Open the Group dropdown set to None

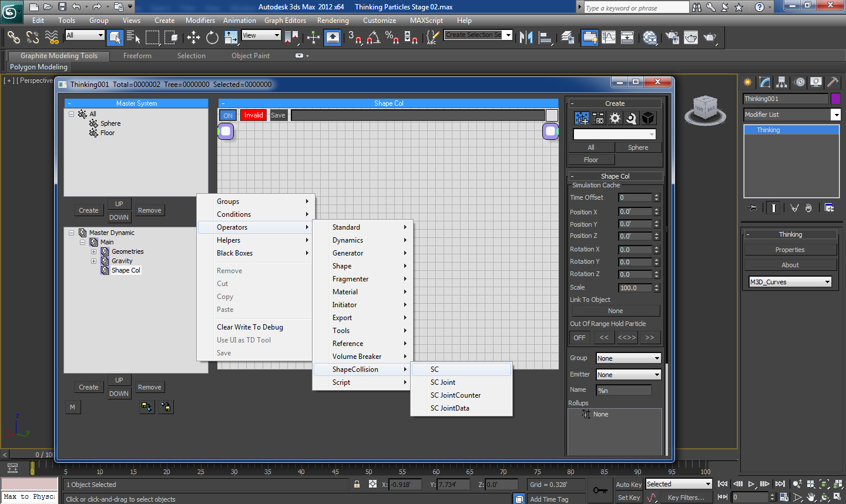tap(628, 358)
